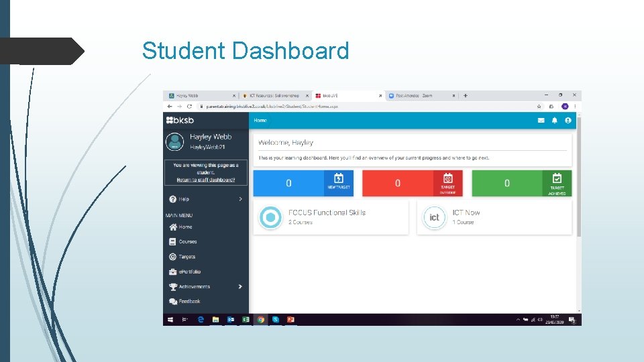Image resolution: width=644 pixels, height=362 pixels.
Task: Open the notifications bell icon
Action: click(x=555, y=120)
